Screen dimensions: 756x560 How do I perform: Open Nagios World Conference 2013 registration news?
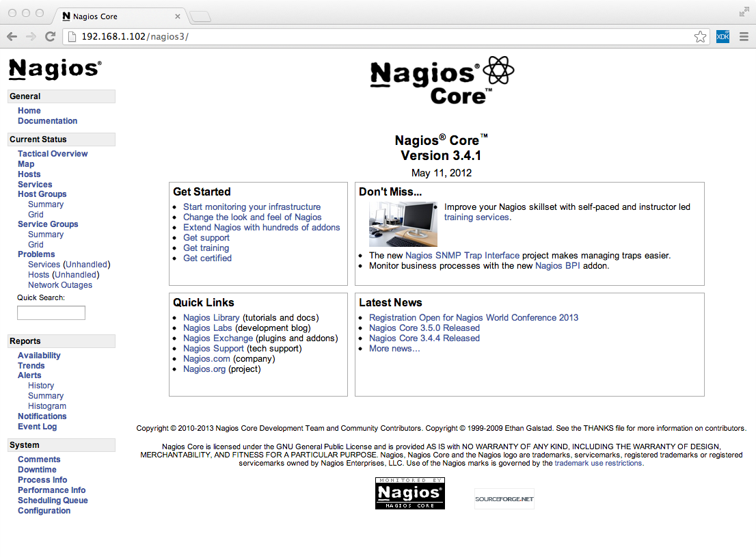tap(474, 317)
